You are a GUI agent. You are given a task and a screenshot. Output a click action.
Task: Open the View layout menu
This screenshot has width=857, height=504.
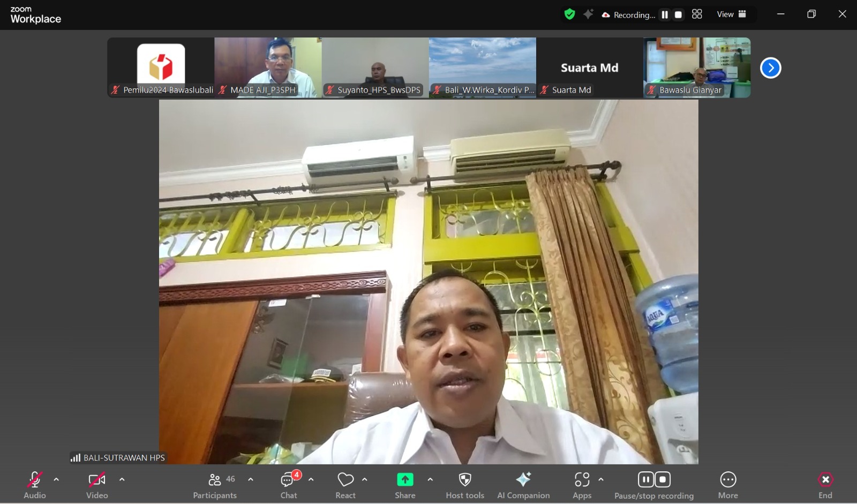click(732, 14)
